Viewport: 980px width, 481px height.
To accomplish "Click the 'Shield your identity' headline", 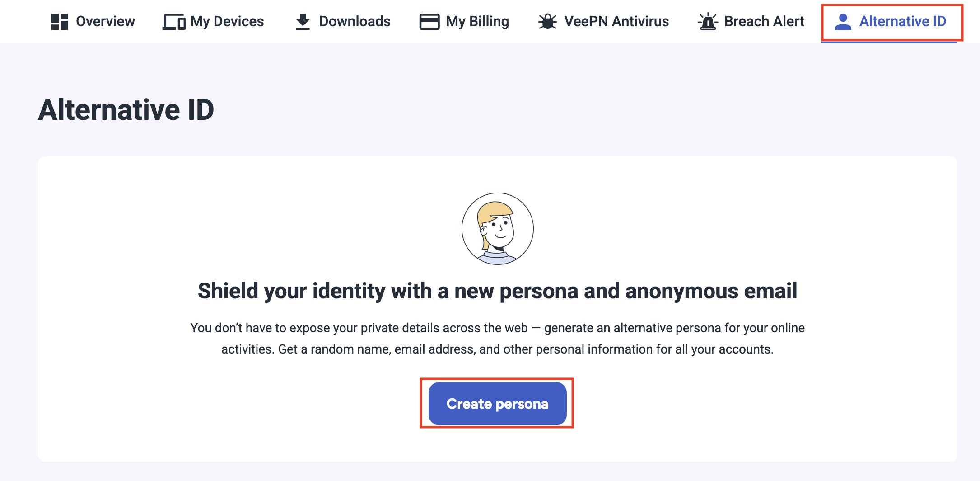I will coord(497,291).
